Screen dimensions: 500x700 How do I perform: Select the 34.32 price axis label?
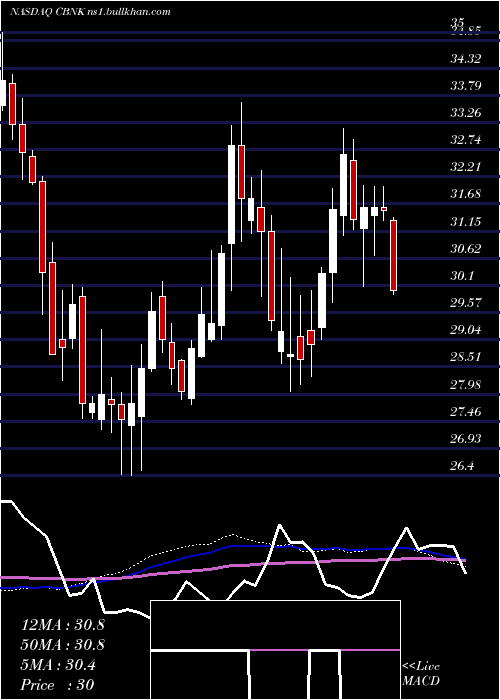(466, 58)
